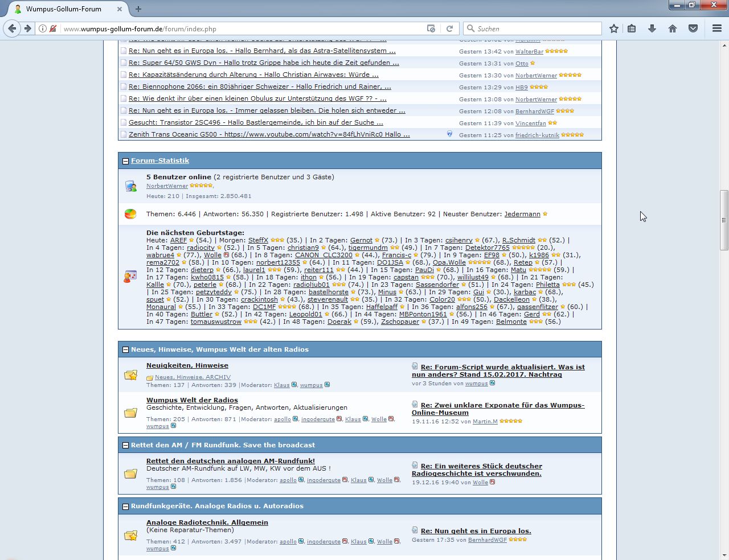Collapse the Neues, Hinweise, Wumpus Welt section

[125, 350]
